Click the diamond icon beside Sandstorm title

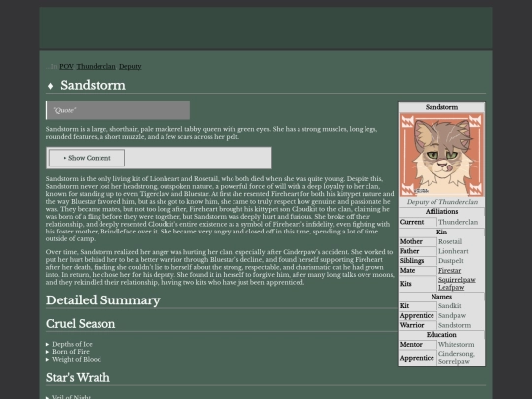(51, 86)
